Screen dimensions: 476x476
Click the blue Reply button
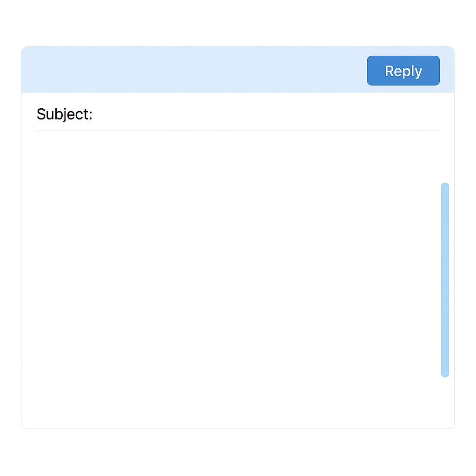[403, 71]
